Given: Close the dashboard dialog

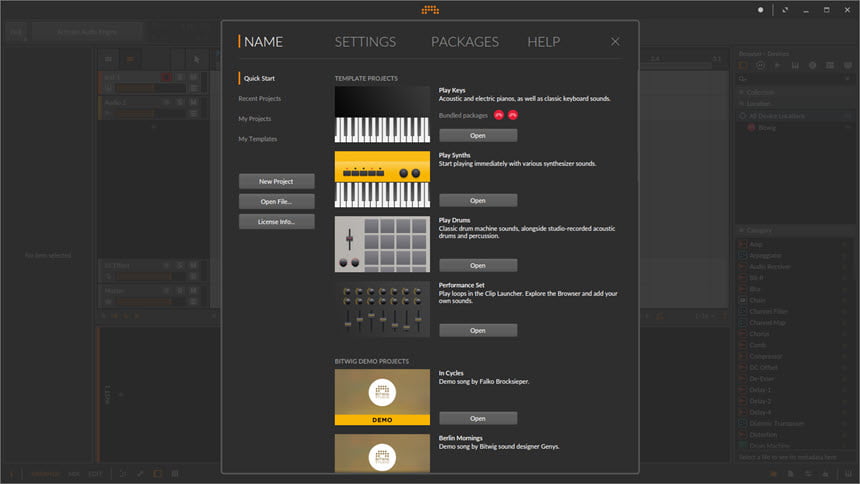Looking at the screenshot, I should 615,42.
